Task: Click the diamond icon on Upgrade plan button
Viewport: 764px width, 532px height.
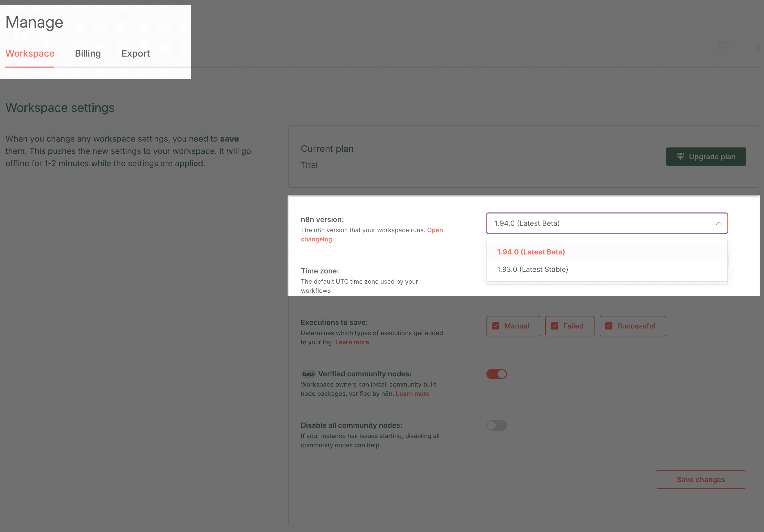Action: (x=681, y=156)
